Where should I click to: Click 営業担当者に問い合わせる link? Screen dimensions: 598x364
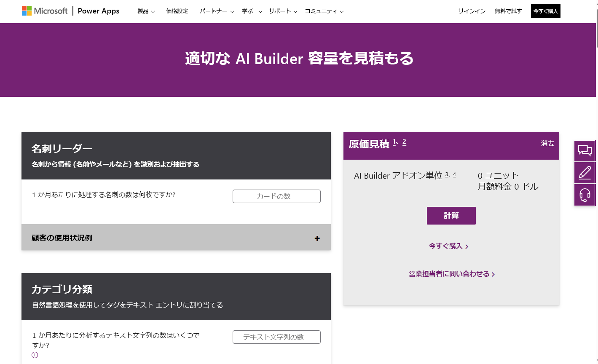[x=451, y=274]
